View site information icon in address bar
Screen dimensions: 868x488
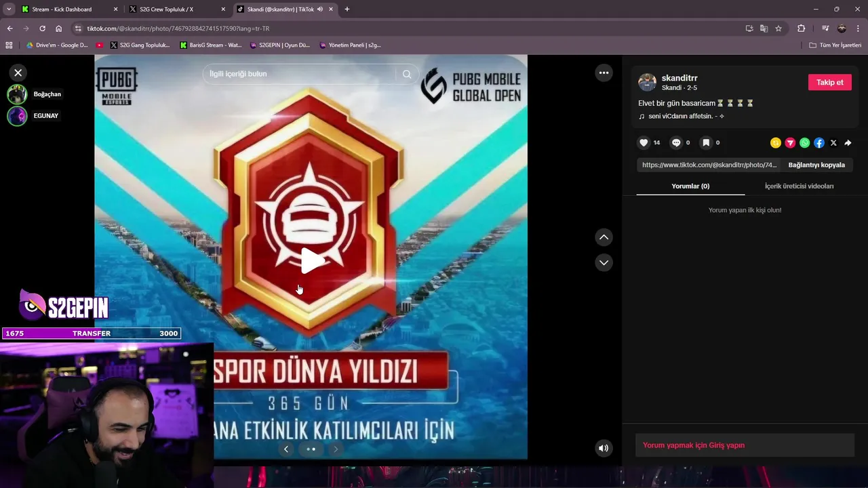(78, 28)
